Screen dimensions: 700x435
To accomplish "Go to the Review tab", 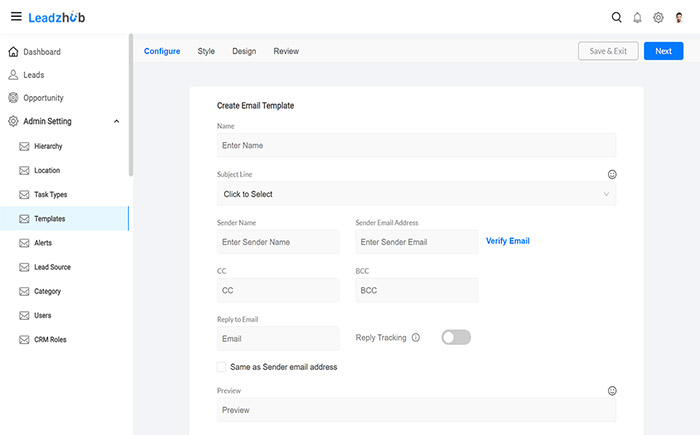I will pos(286,51).
